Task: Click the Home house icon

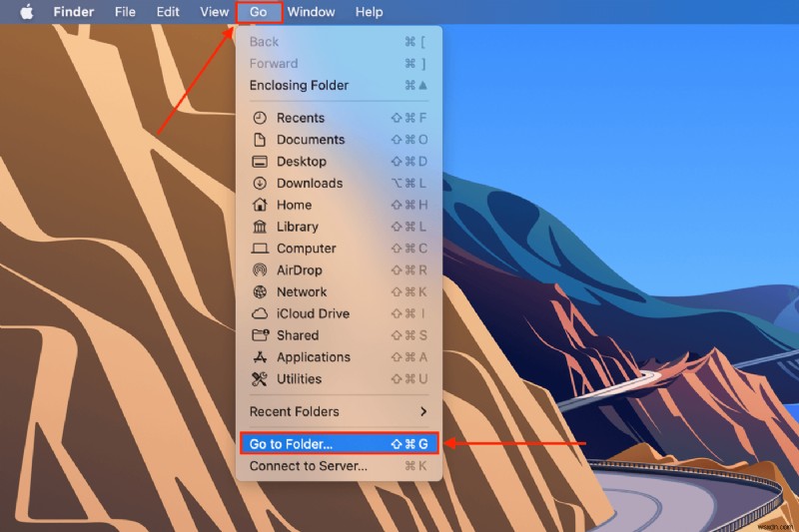Action: tap(260, 205)
